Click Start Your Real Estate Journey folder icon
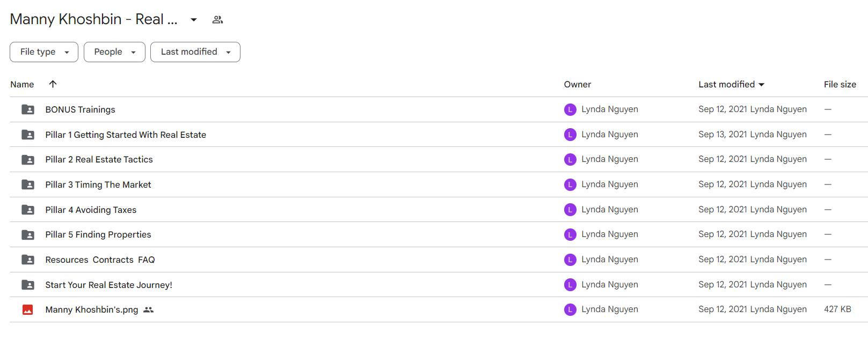The width and height of the screenshot is (868, 355). (28, 285)
